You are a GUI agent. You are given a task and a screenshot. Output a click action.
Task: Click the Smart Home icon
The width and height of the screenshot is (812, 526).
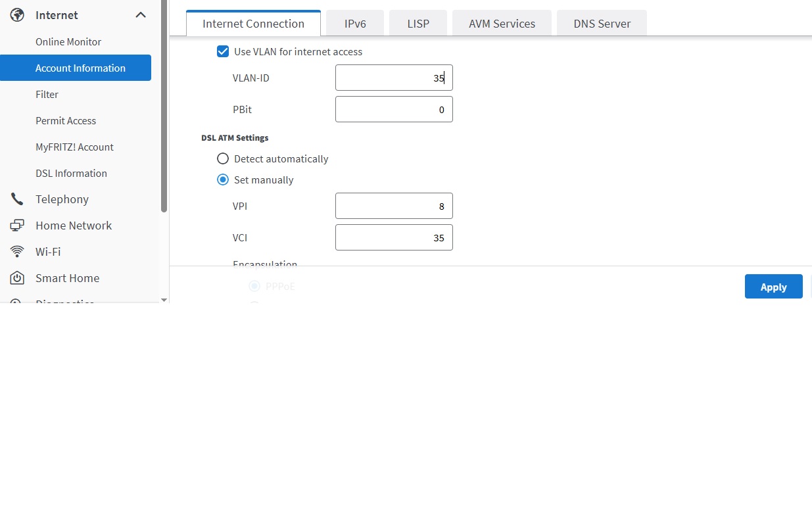18,278
